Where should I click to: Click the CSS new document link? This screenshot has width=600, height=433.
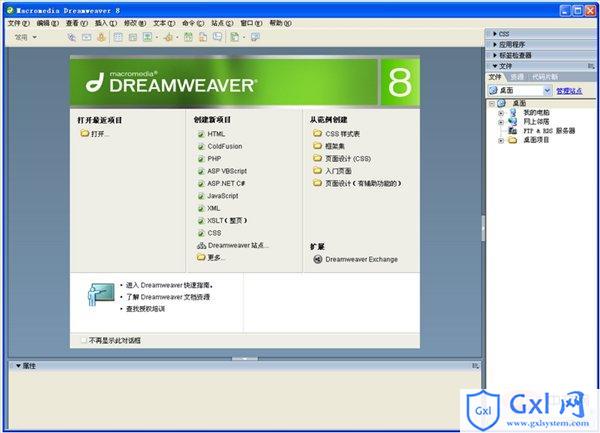click(x=214, y=233)
